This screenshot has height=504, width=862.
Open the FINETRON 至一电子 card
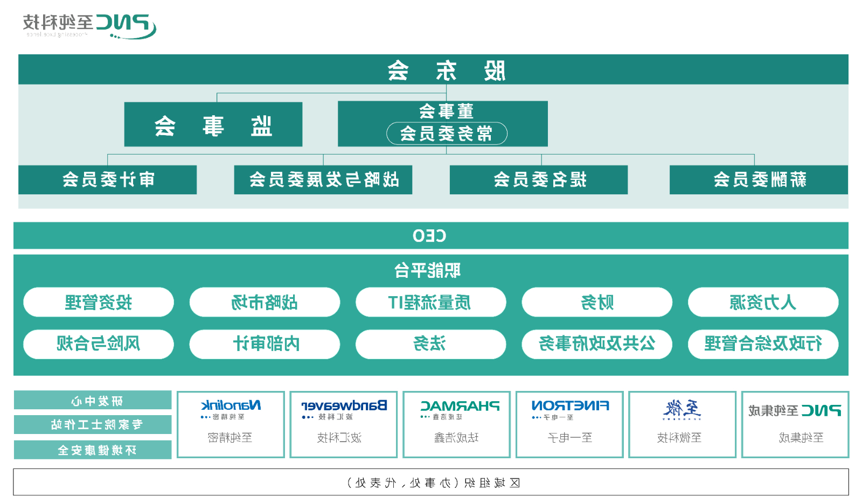[569, 424]
